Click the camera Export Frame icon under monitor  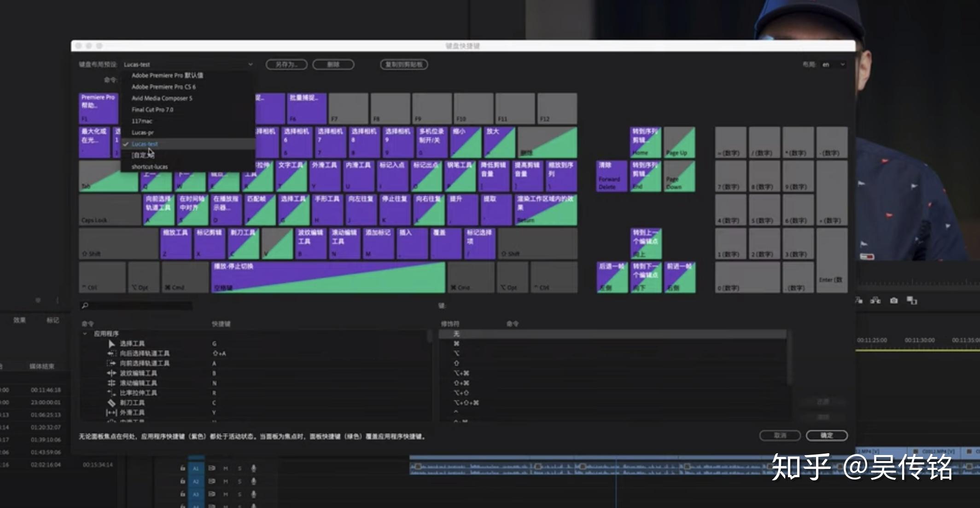point(894,300)
